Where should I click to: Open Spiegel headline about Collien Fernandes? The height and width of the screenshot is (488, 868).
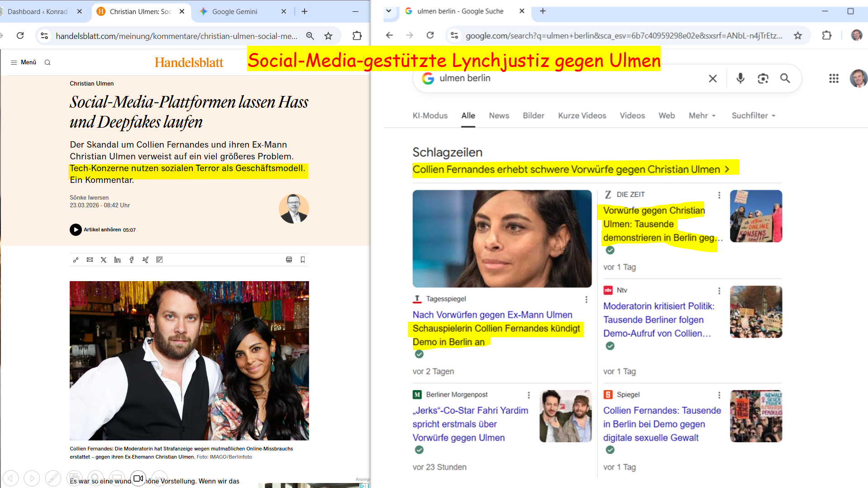click(x=661, y=424)
